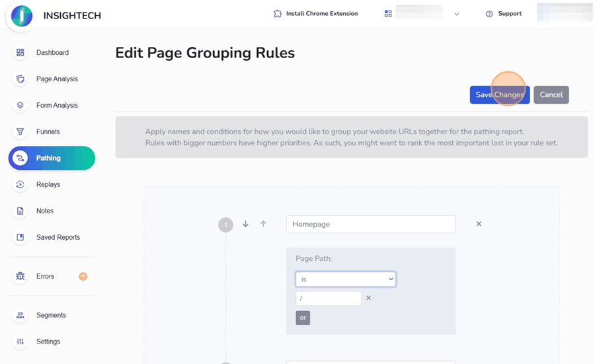
Task: Click the Funnels funnel icon
Action: (x=20, y=132)
